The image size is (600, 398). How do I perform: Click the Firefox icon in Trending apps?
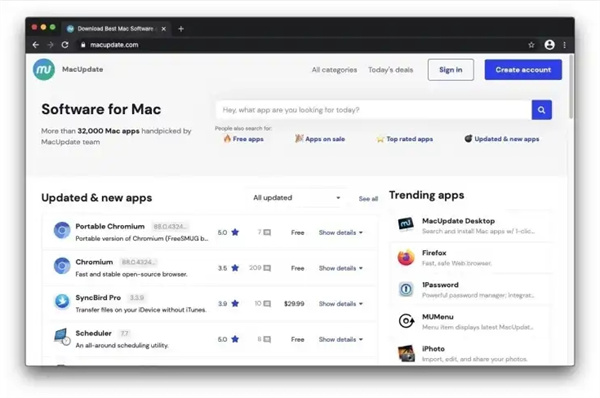point(406,257)
